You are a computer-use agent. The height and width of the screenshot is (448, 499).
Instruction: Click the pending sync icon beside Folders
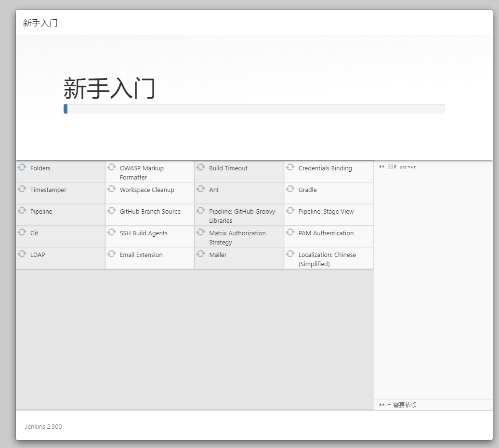pyautogui.click(x=22, y=167)
